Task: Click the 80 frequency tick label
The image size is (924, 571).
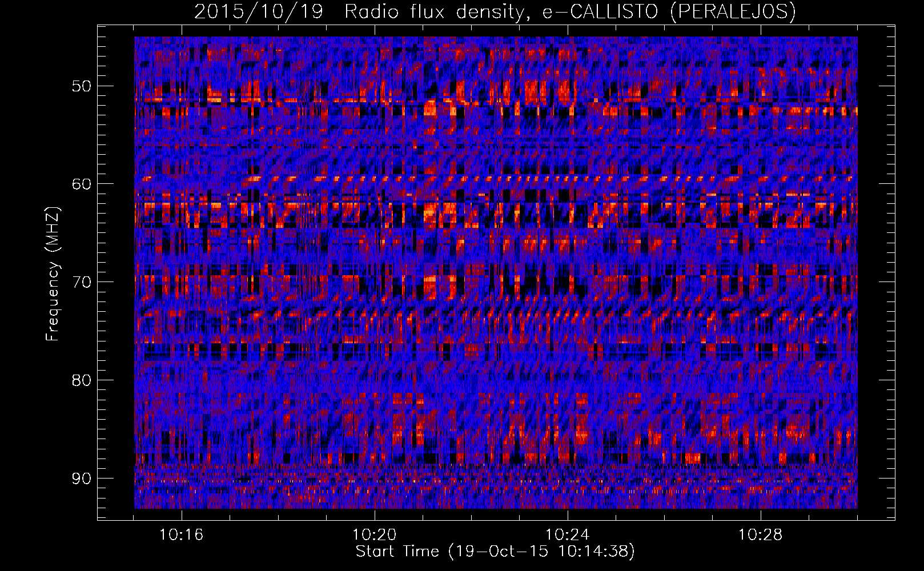Action: click(81, 380)
